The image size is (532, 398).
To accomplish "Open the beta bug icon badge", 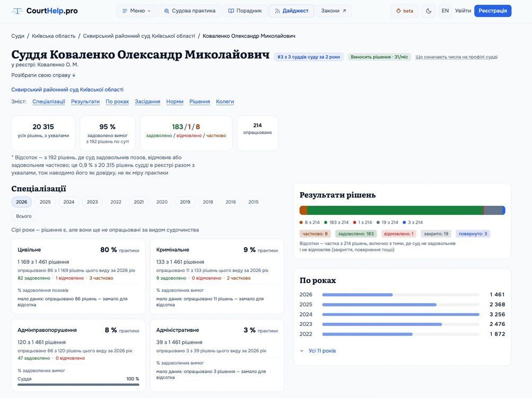I will click(x=404, y=11).
